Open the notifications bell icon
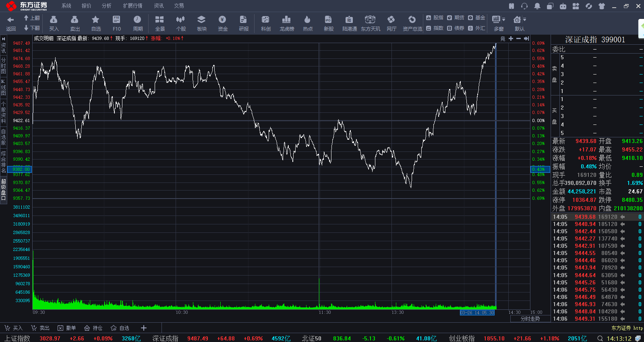The image size is (644, 342). (537, 6)
